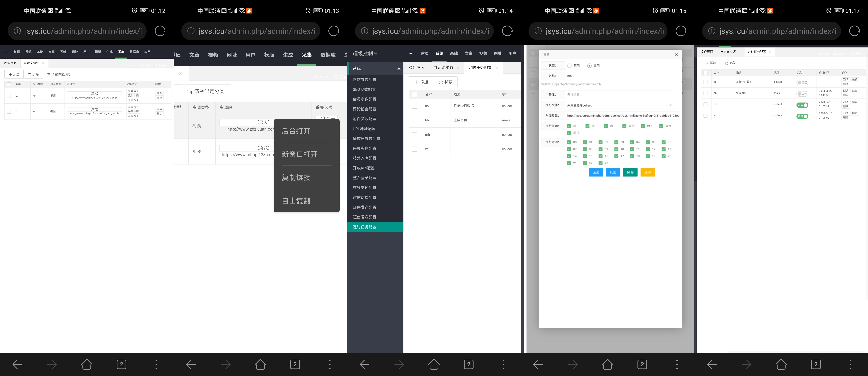Image resolution: width=868 pixels, height=376 pixels.
Task: Uncheck 周三 in 执行周期
Action: tap(606, 126)
